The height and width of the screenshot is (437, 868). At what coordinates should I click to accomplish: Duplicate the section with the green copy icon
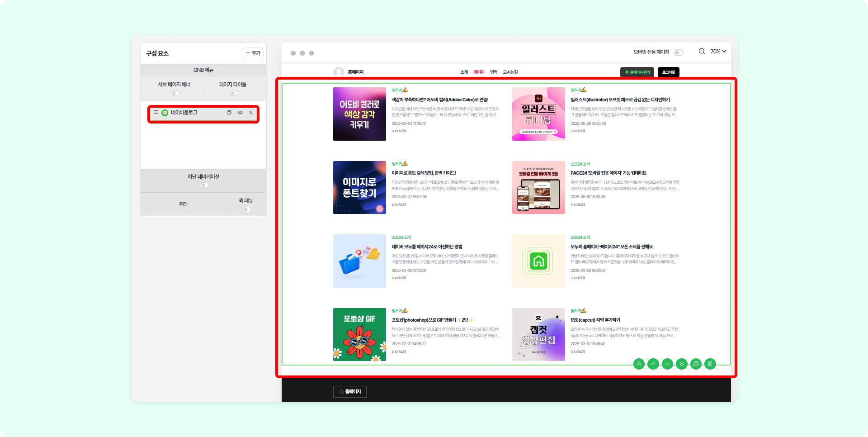[696, 364]
